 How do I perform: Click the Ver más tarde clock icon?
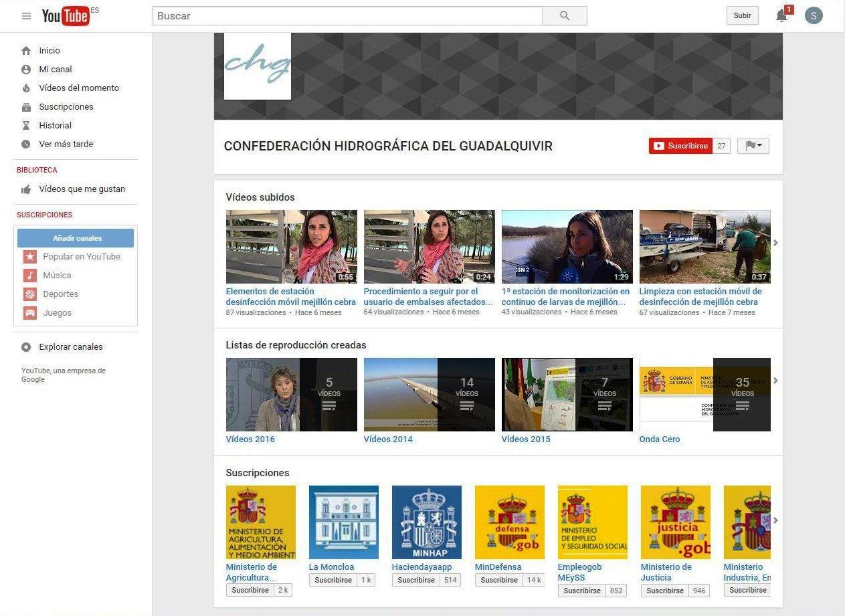(26, 144)
